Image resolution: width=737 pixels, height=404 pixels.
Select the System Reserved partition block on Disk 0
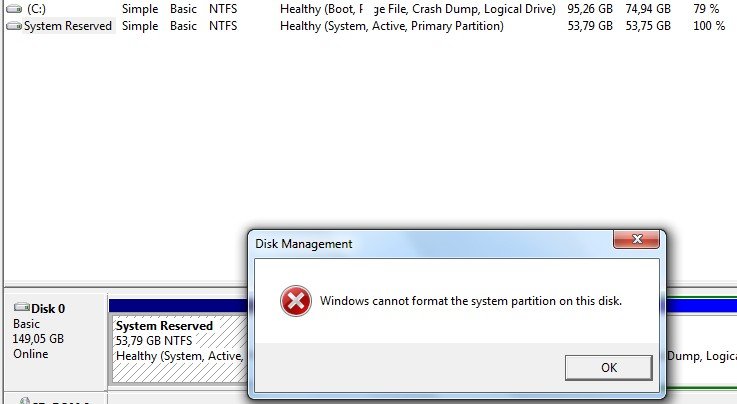(x=180, y=349)
